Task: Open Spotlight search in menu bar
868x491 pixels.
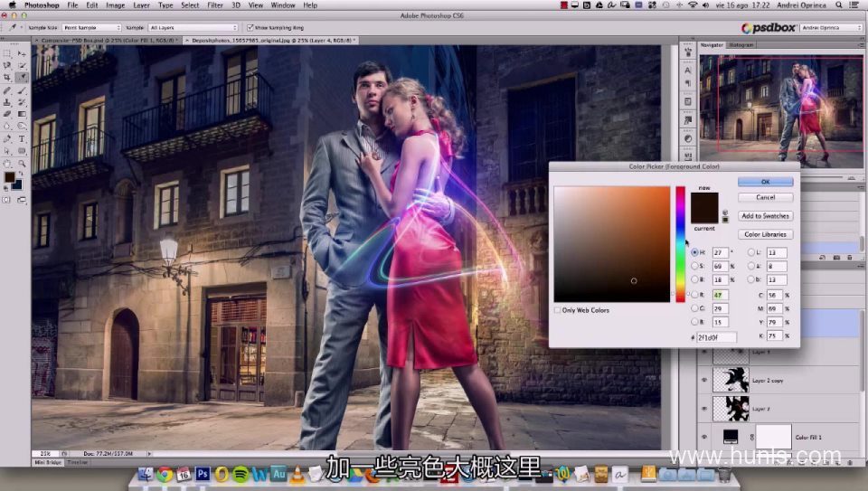Action: tap(839, 5)
